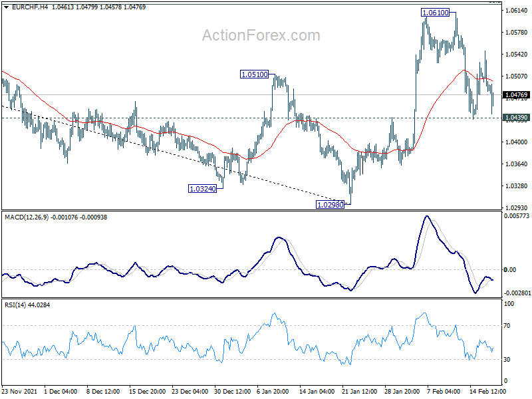532x399 pixels.
Task: Select the EURCHF,H4 symbol title text
Action: [30, 7]
